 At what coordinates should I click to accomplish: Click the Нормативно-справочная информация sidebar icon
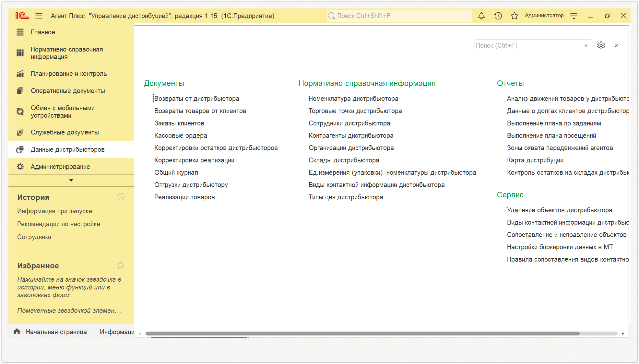(x=20, y=53)
